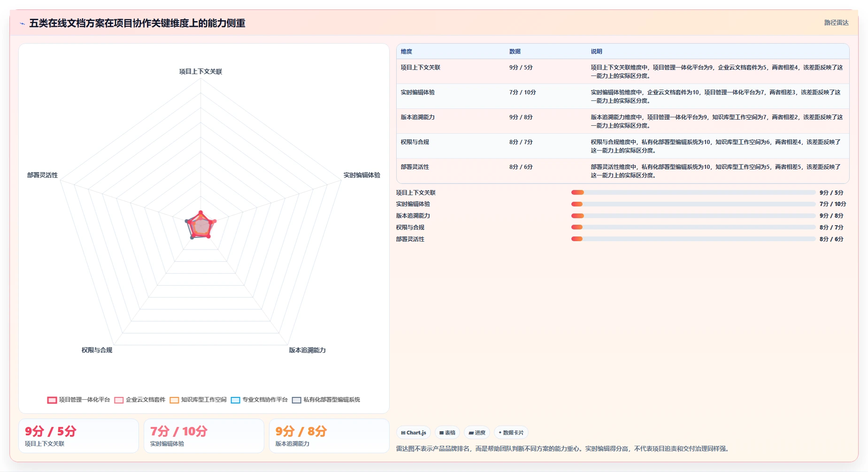Click progress list label 版本追溯能力

(413, 216)
